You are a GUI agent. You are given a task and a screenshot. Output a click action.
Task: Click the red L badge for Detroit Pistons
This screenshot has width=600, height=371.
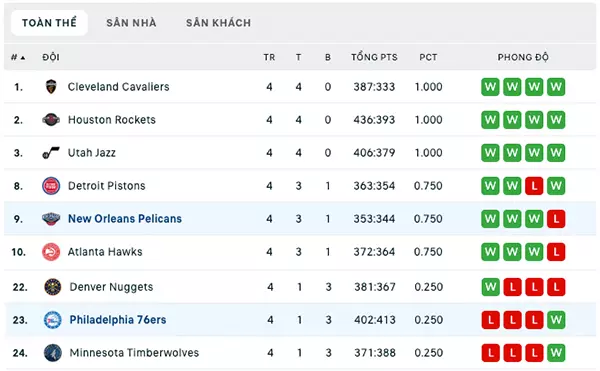coord(534,186)
